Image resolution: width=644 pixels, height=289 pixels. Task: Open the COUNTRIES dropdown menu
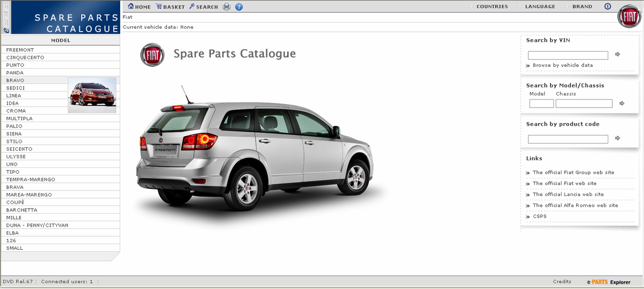coord(489,7)
